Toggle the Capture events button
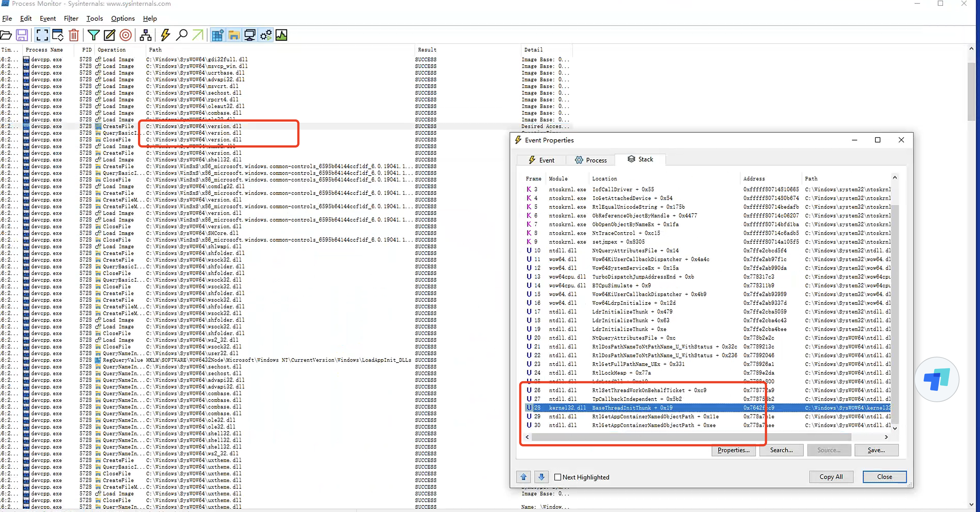This screenshot has height=512, width=980. tap(42, 35)
